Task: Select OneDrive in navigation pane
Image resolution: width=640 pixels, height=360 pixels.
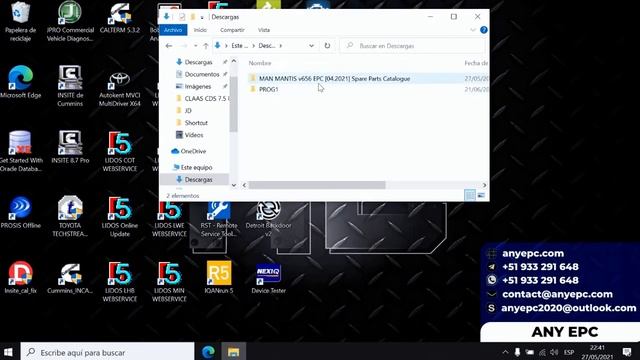Action: (193, 151)
